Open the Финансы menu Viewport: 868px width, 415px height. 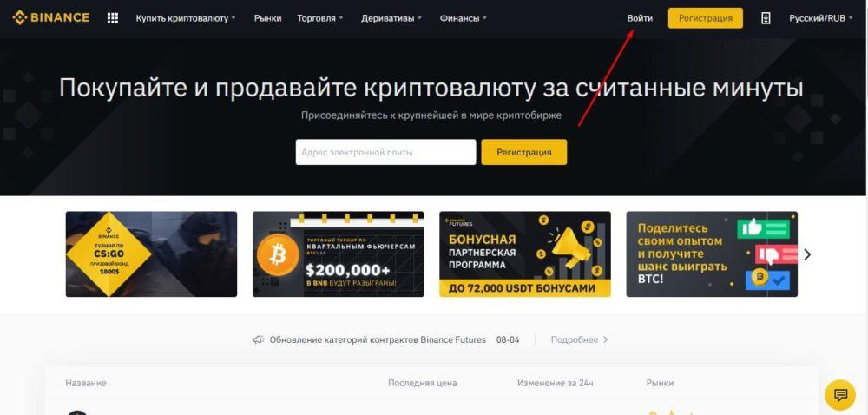pyautogui.click(x=464, y=18)
